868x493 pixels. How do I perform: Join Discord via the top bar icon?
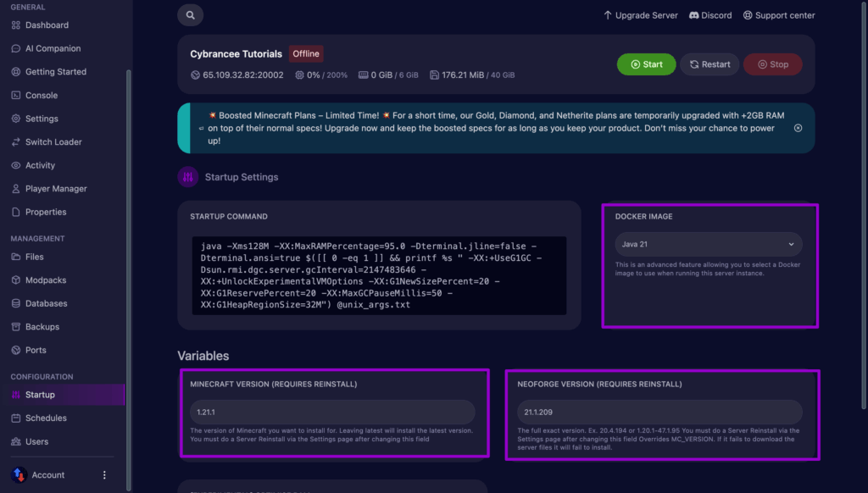coord(709,14)
